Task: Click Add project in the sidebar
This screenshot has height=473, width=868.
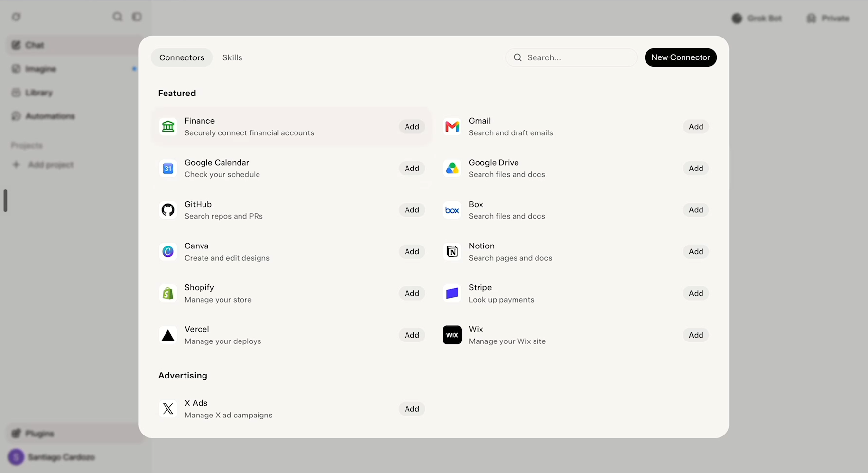Action: tap(43, 165)
